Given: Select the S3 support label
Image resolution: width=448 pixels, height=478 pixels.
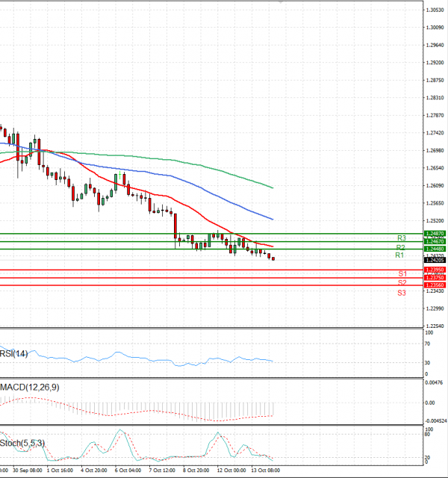Looking at the screenshot, I should pos(402,293).
